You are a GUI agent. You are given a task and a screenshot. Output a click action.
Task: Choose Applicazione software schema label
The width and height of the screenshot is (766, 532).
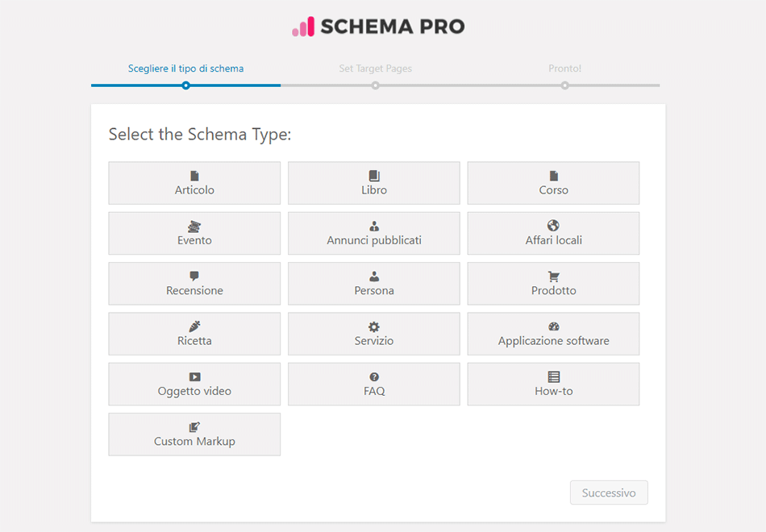click(x=553, y=341)
